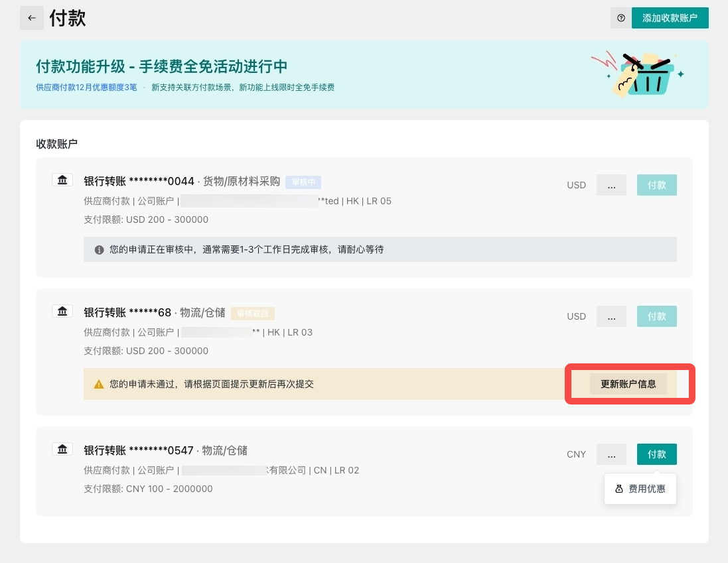Open more options for account ending 68
Screen dimensions: 728x563
pyautogui.click(x=611, y=316)
